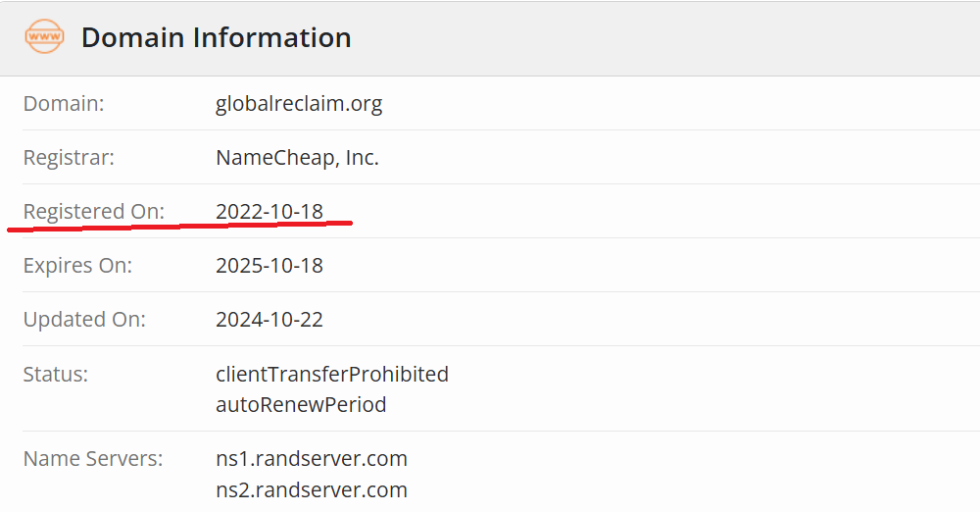Click the Status: field label
Image resolution: width=980 pixels, height=512 pixels.
pyautogui.click(x=56, y=374)
